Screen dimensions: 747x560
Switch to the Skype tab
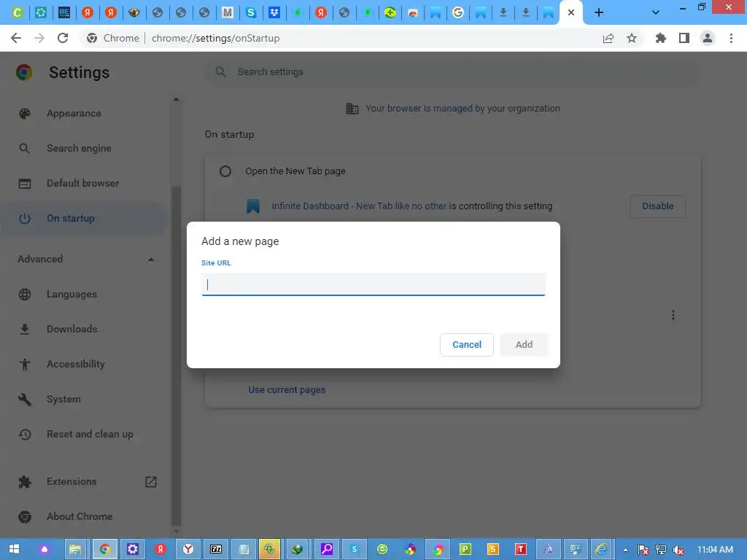pos(251,13)
